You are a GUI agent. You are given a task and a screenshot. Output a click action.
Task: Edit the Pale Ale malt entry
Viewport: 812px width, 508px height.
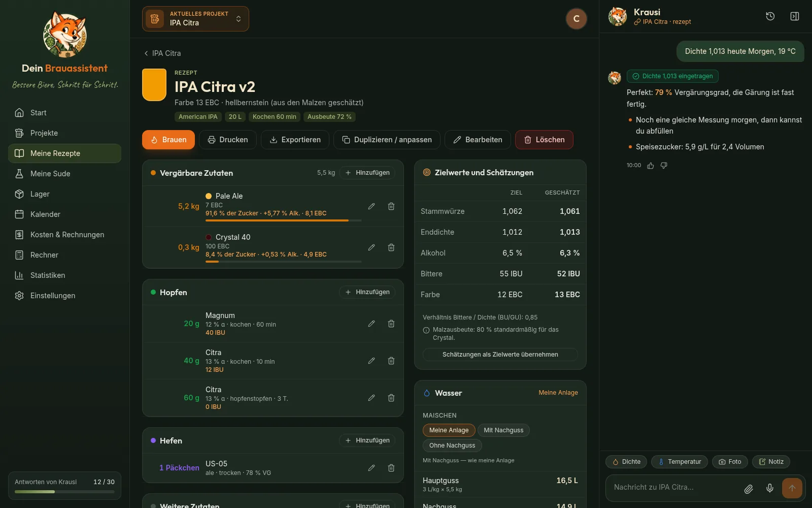(371, 206)
